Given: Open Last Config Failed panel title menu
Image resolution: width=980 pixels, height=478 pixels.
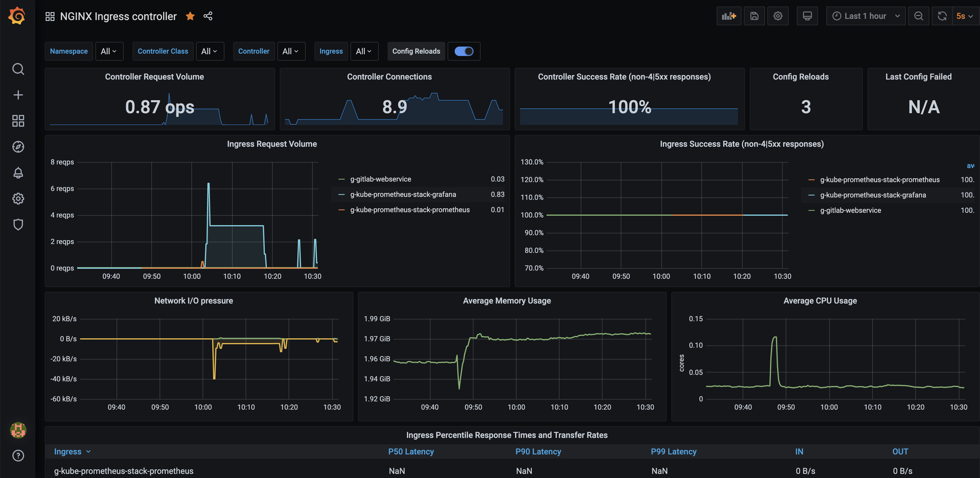Looking at the screenshot, I should [x=918, y=77].
